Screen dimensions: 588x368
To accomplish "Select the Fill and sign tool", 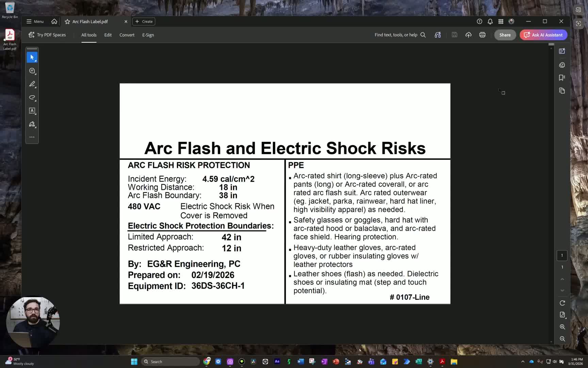I will (32, 124).
